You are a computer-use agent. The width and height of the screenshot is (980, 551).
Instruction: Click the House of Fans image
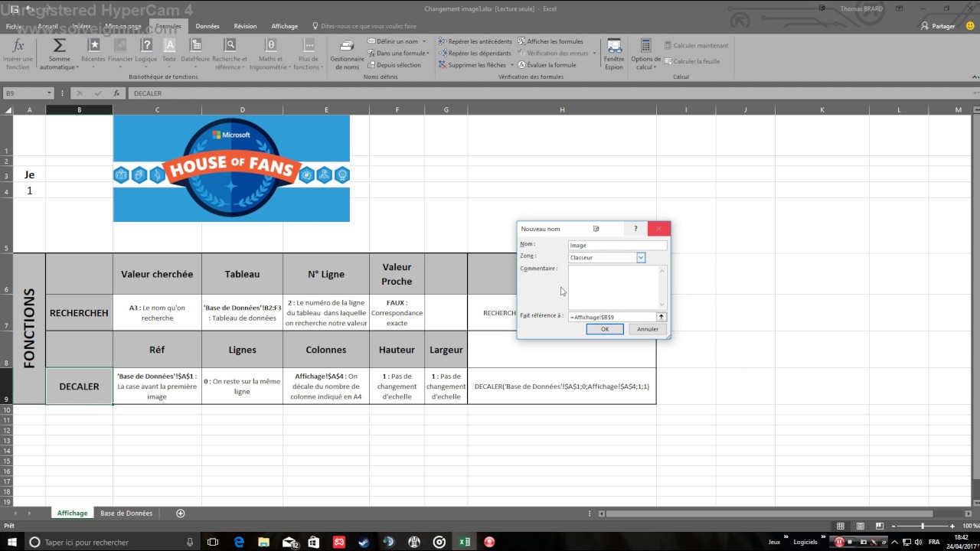231,168
